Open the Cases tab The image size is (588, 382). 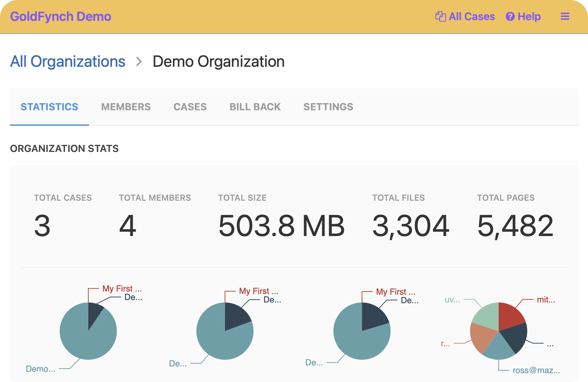coord(190,107)
